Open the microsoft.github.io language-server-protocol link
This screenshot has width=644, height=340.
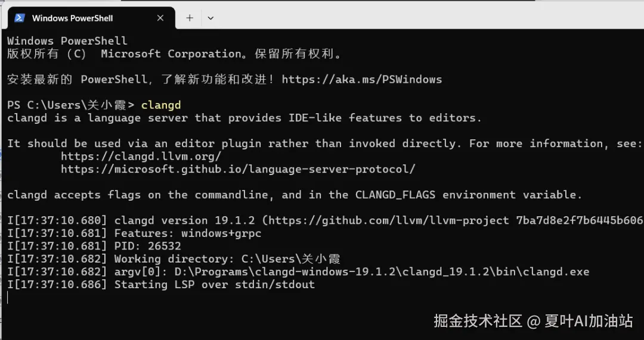click(x=238, y=169)
